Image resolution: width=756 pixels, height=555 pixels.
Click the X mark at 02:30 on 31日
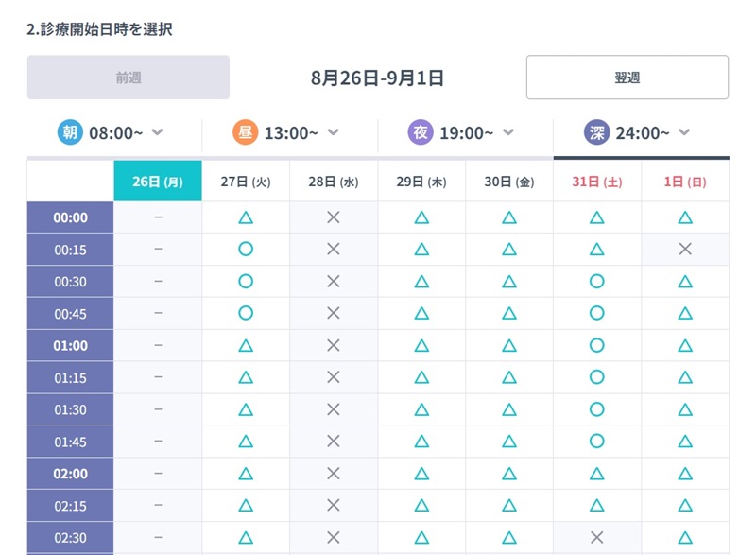coord(597,537)
